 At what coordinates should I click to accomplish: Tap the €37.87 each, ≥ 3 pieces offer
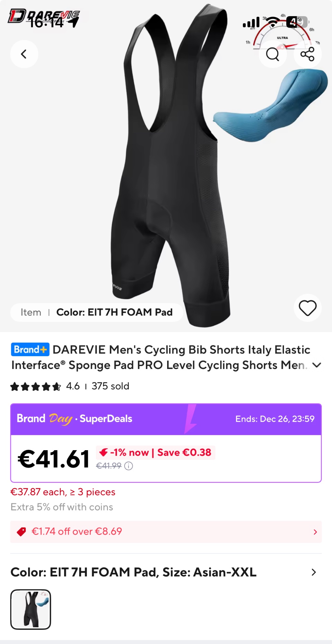[x=63, y=492]
